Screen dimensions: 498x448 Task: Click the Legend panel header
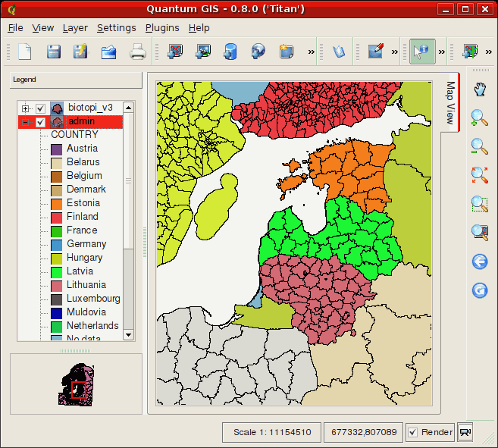tap(76, 80)
